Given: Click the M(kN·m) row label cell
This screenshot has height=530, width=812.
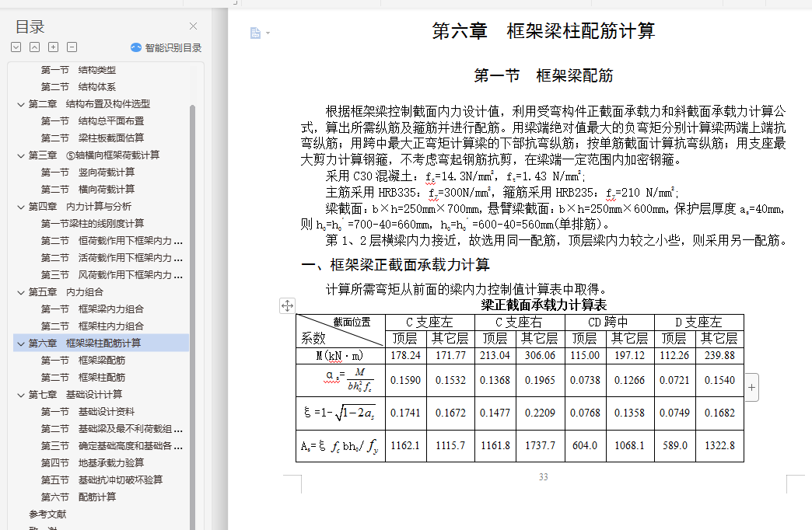Looking at the screenshot, I should tap(340, 356).
